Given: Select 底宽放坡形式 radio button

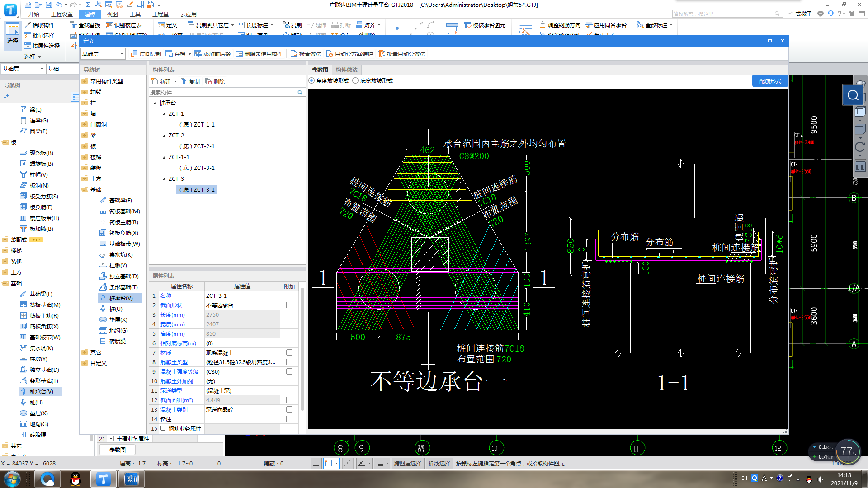Looking at the screenshot, I should click(355, 80).
